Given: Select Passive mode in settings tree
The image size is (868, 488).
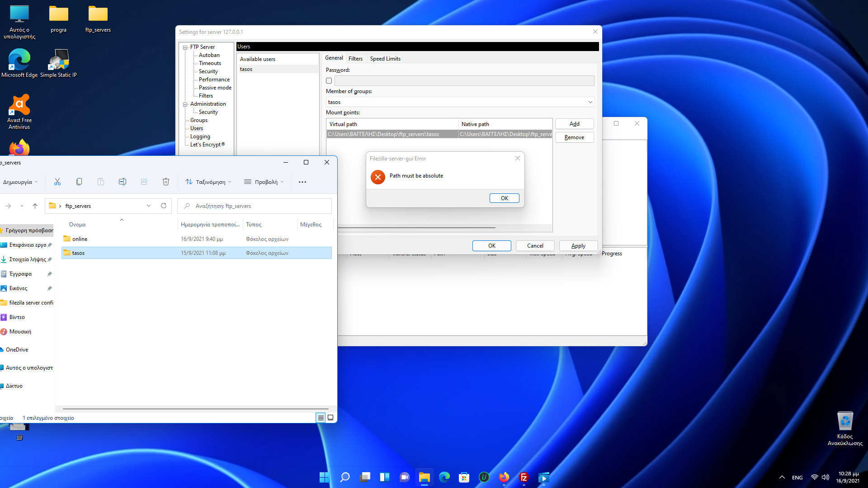Looking at the screenshot, I should [x=215, y=88].
